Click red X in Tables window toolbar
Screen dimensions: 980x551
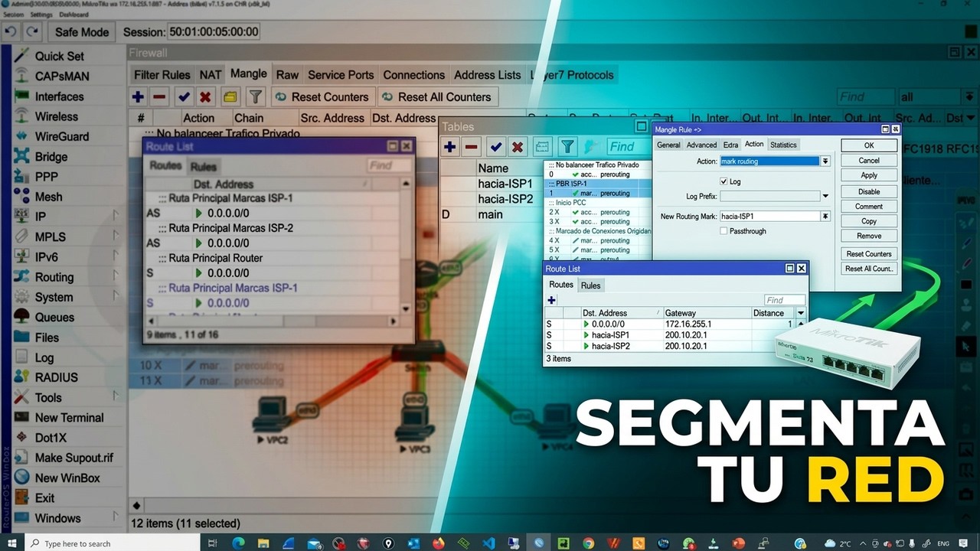tap(518, 147)
